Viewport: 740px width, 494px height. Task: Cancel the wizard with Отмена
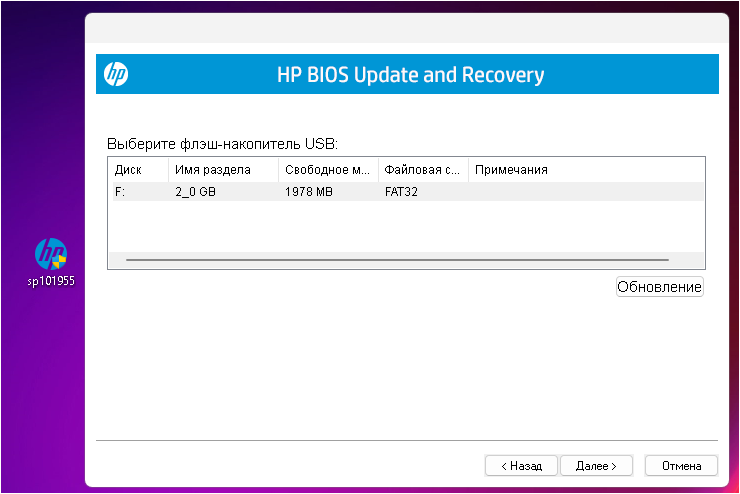(681, 466)
